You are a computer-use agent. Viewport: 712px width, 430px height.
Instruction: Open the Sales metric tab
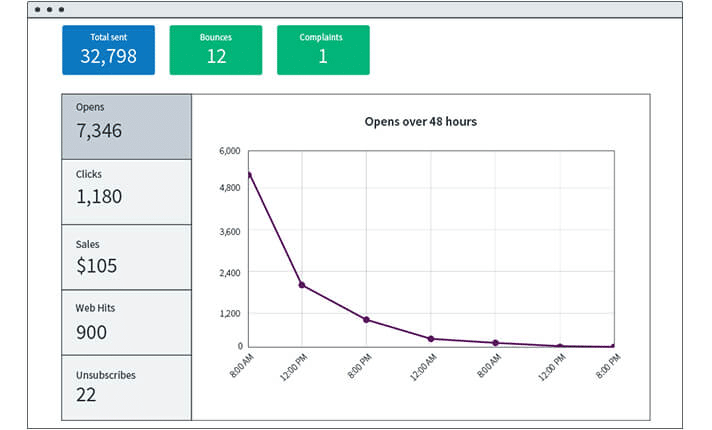[126, 257]
